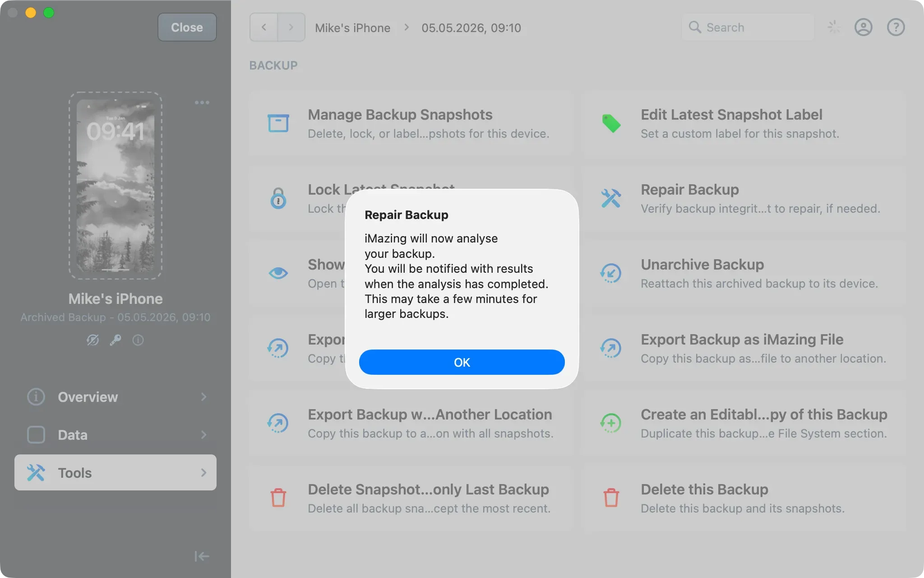
Task: Click the padlock icon of Lock Latest Snapshot
Action: pyautogui.click(x=278, y=198)
